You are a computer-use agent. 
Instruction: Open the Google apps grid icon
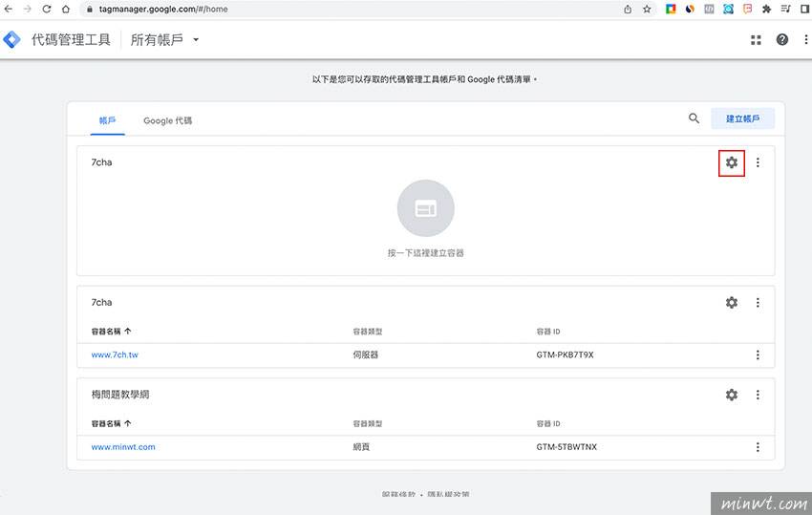pos(756,40)
